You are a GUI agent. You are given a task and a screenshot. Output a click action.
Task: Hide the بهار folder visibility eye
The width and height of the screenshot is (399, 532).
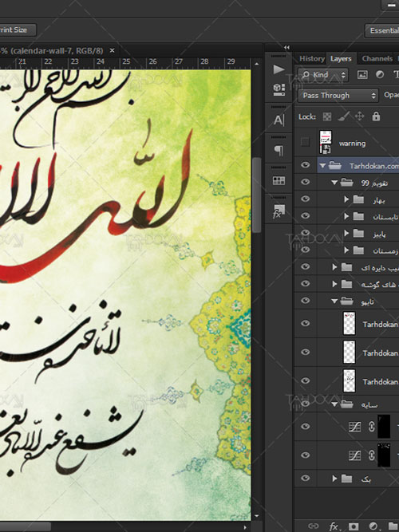click(306, 199)
